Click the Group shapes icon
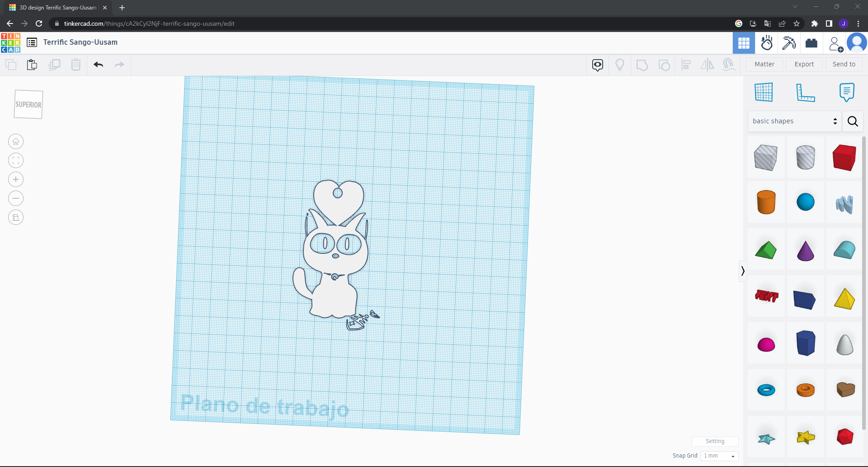The width and height of the screenshot is (868, 467). (642, 65)
